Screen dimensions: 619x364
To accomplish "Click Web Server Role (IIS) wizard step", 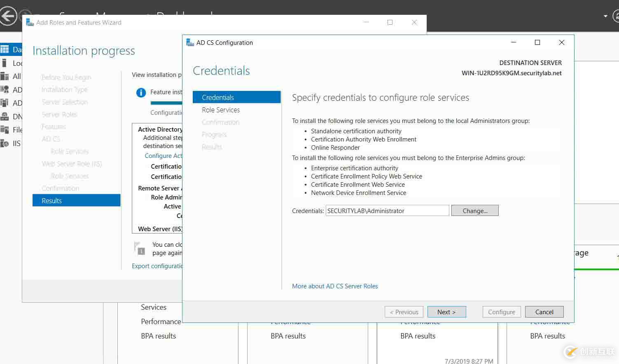I will tap(72, 164).
